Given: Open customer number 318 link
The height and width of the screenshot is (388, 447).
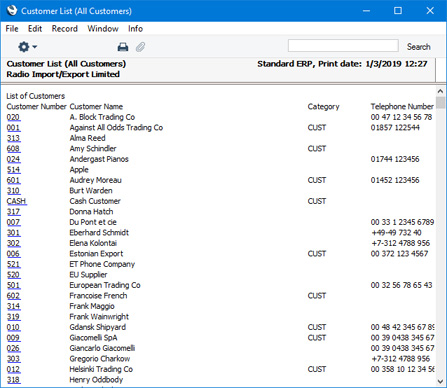Looking at the screenshot, I should point(13,380).
